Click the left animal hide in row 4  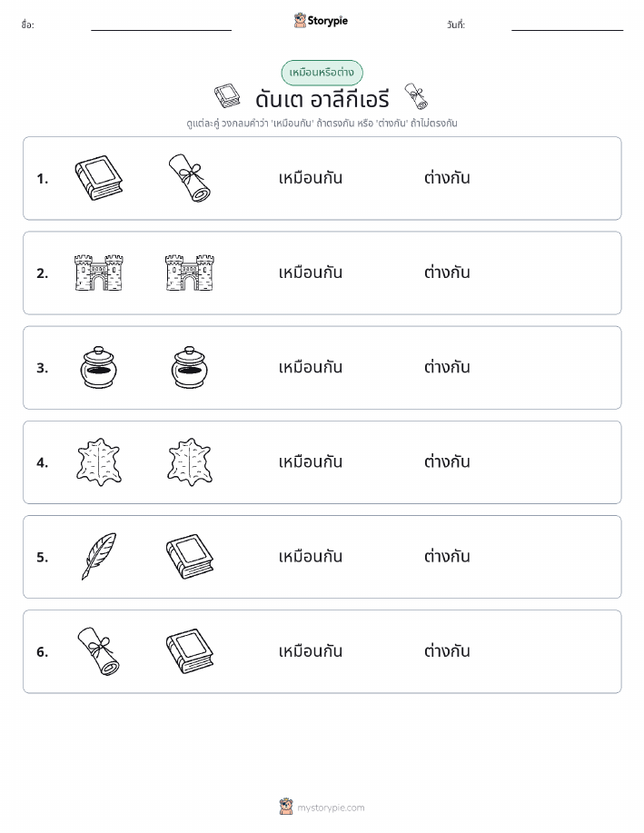click(99, 461)
